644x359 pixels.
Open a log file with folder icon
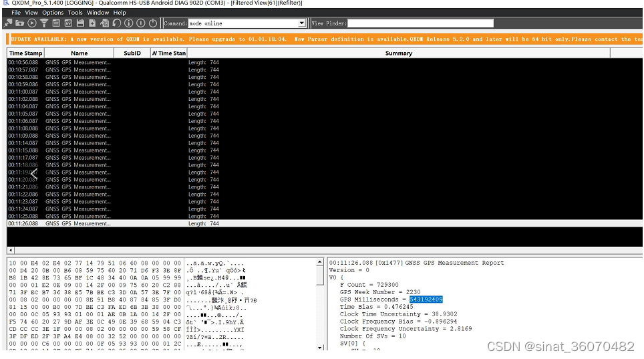click(20, 23)
